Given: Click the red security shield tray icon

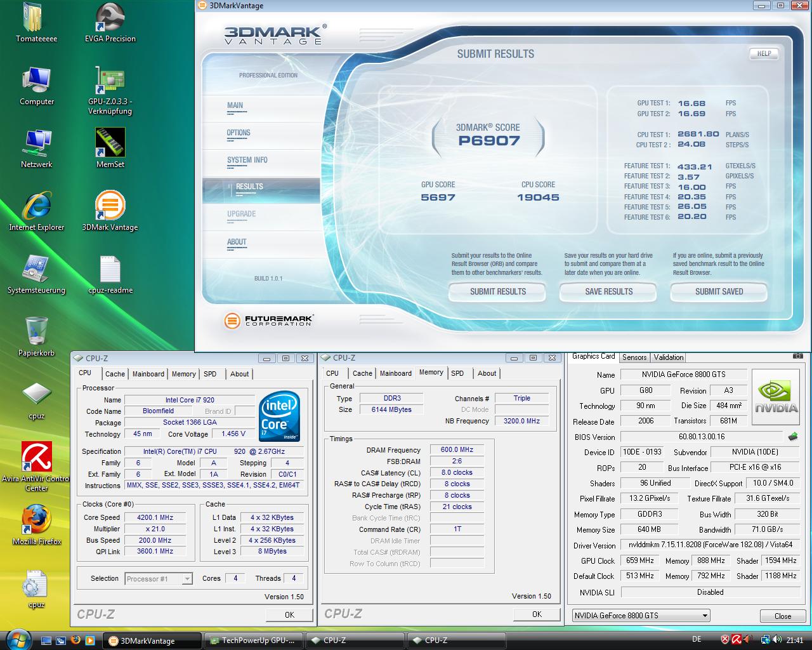Looking at the screenshot, I should [725, 640].
